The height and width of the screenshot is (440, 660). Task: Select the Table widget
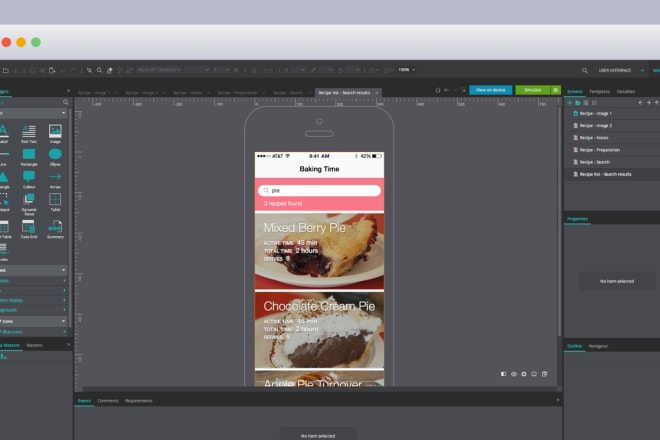[55, 202]
